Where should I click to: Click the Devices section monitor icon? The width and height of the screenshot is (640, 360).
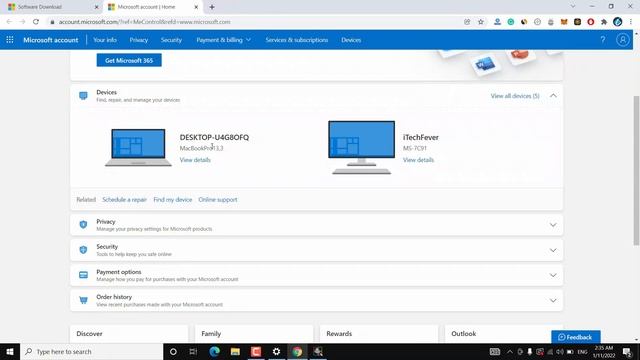pos(83,96)
